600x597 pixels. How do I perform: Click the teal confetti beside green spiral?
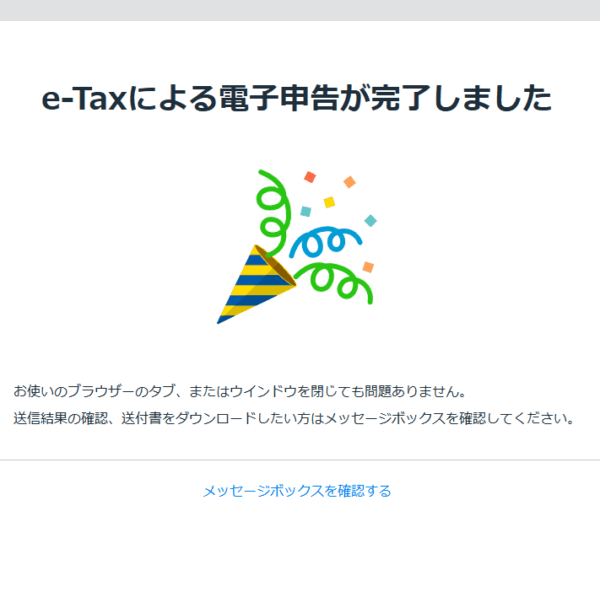tap(305, 211)
